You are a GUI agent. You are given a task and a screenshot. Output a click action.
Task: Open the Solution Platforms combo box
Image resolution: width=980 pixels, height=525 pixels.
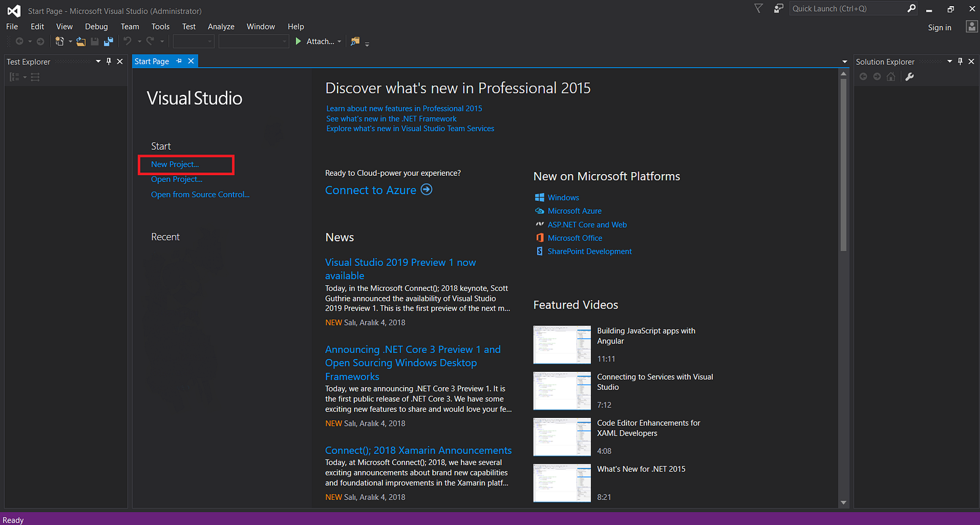(x=254, y=42)
